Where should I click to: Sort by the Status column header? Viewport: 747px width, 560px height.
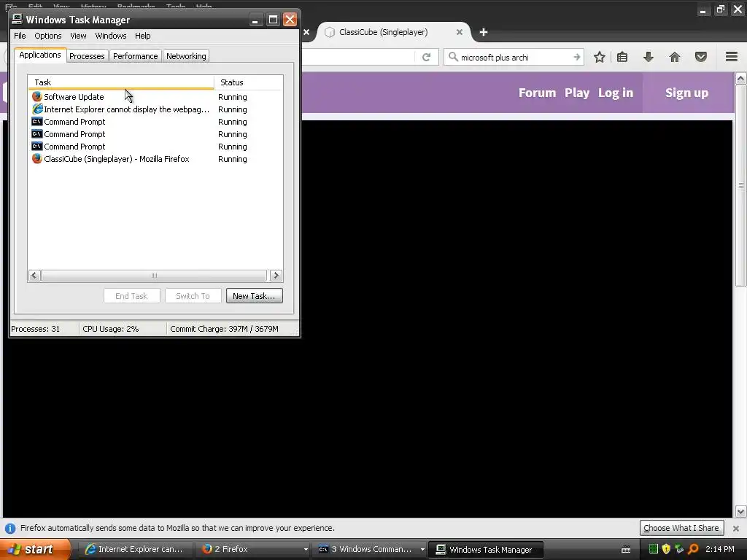(248, 82)
